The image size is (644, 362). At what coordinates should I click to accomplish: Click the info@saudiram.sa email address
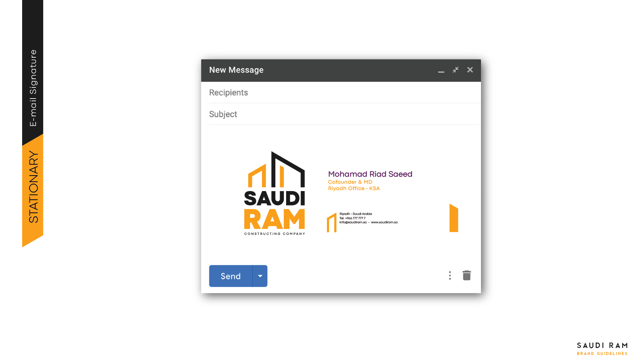click(x=353, y=222)
